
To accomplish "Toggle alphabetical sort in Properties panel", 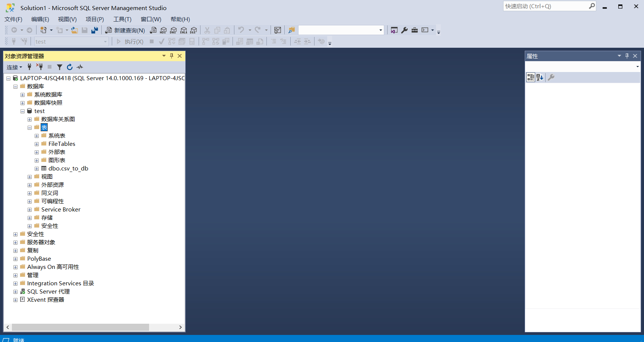I will [540, 77].
